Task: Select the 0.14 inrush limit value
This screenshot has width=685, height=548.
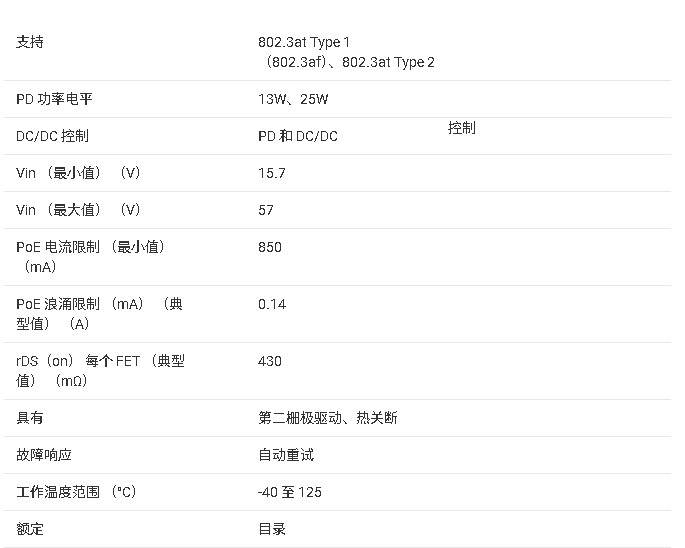Action: 272,304
